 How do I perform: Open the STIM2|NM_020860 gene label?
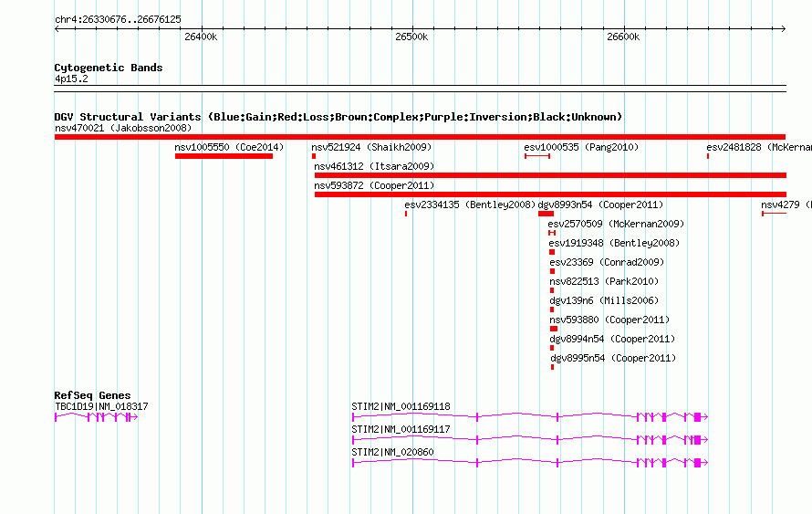click(392, 452)
